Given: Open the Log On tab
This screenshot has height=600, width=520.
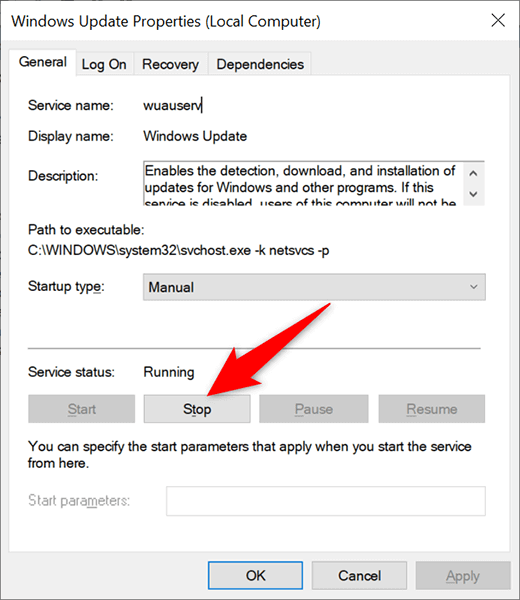Looking at the screenshot, I should (x=104, y=64).
